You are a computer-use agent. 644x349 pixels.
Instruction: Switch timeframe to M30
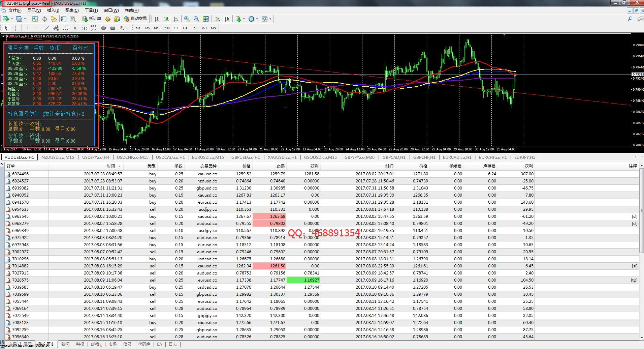click(x=166, y=28)
